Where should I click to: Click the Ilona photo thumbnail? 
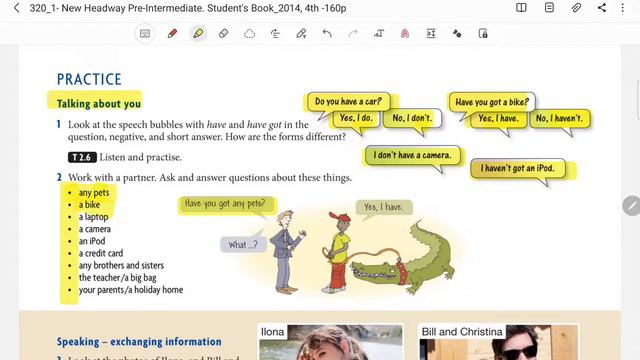[331, 342]
